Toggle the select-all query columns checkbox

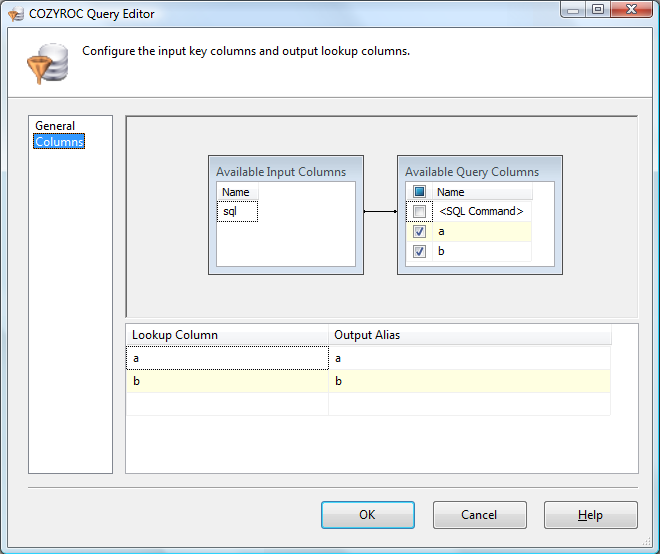coord(419,192)
